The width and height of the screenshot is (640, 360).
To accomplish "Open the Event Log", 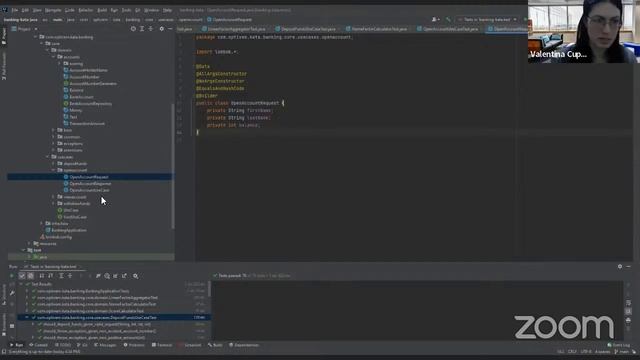I will click(618, 345).
